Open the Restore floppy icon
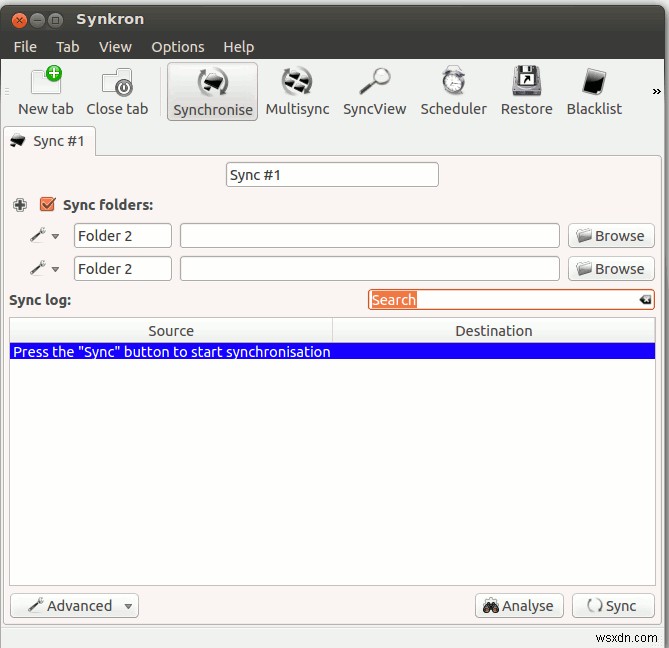 pos(526,91)
